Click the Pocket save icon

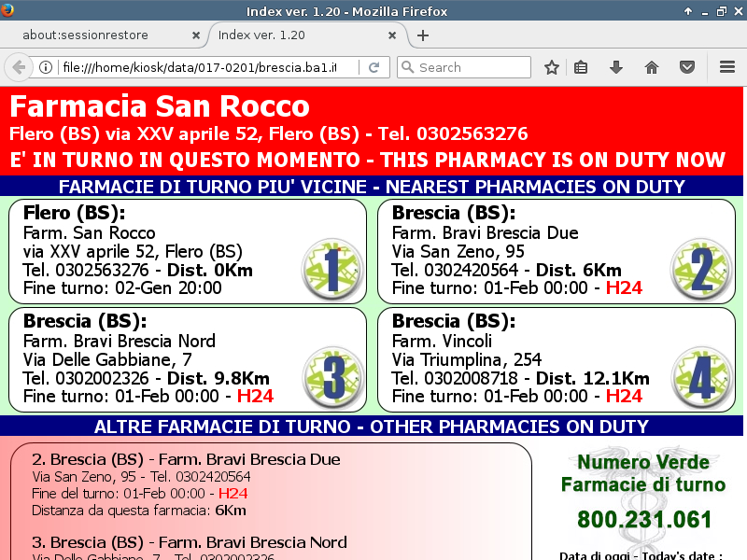tap(686, 67)
